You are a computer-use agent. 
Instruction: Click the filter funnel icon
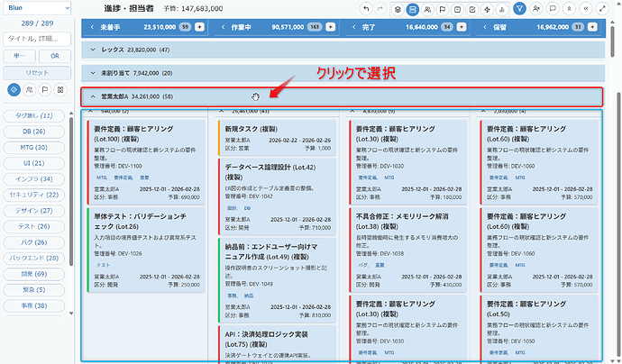point(521,8)
